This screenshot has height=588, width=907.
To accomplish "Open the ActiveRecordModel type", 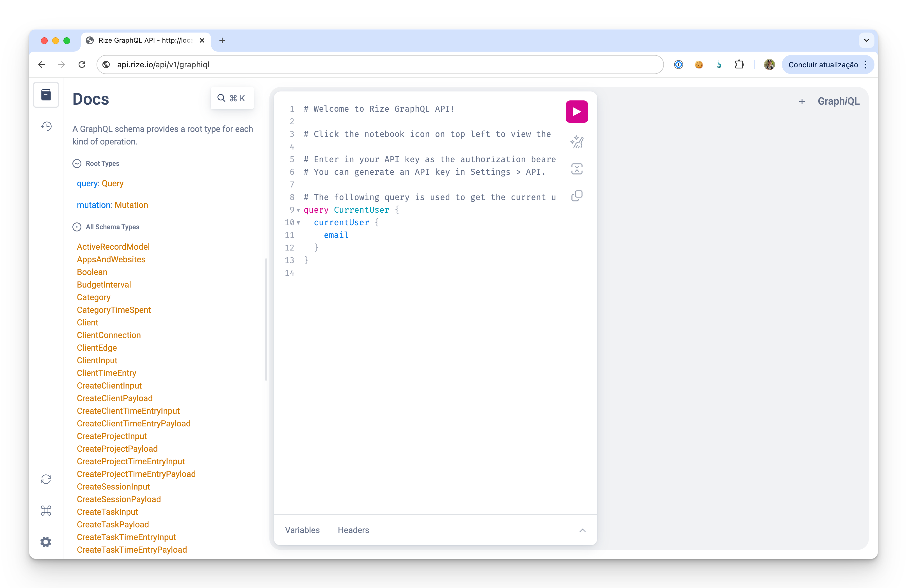I will [x=113, y=247].
